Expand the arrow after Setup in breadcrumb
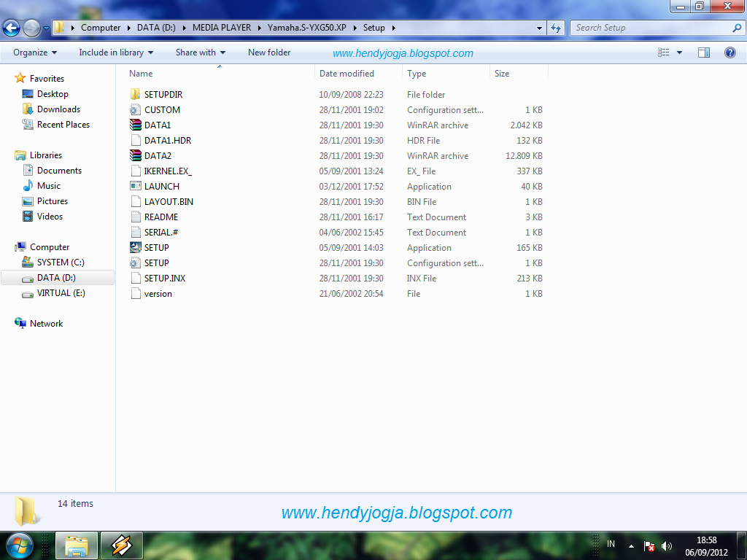 (393, 28)
